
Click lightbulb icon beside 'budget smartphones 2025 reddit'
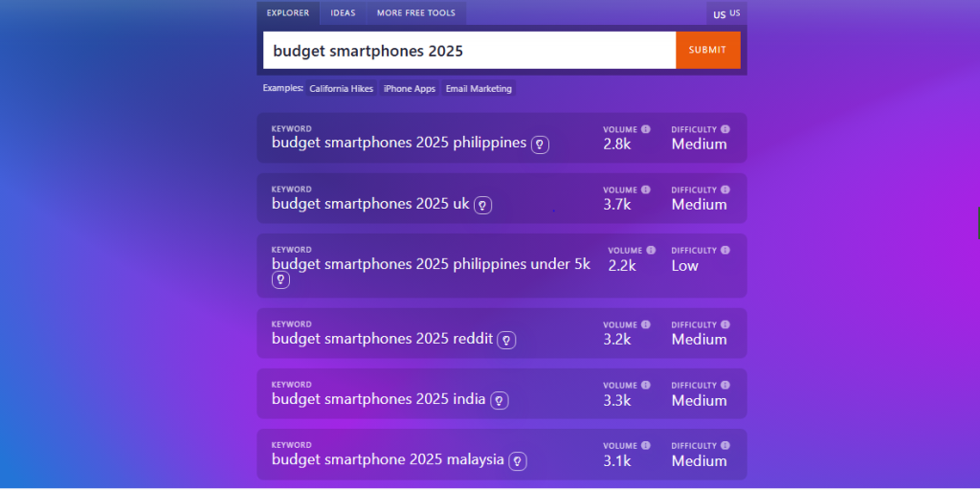tap(506, 340)
